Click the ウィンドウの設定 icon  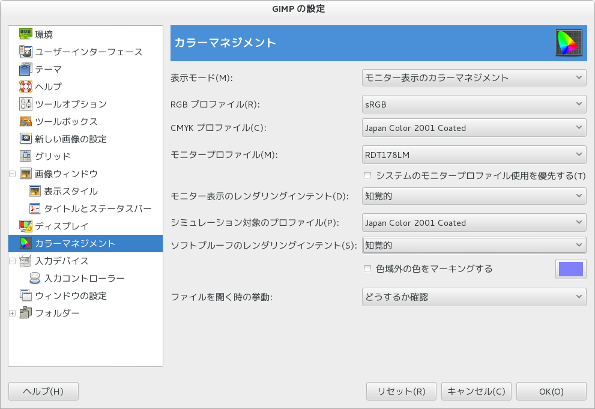click(x=25, y=296)
